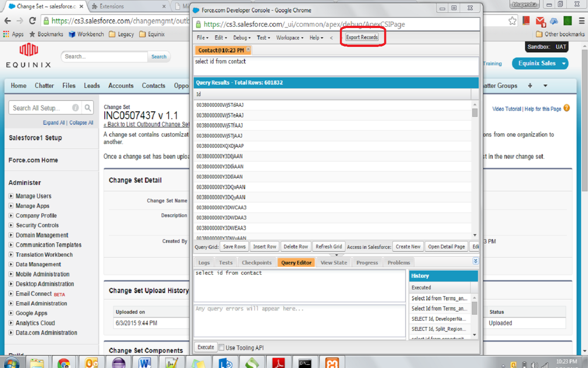Switch to the Logs tab

(x=204, y=262)
